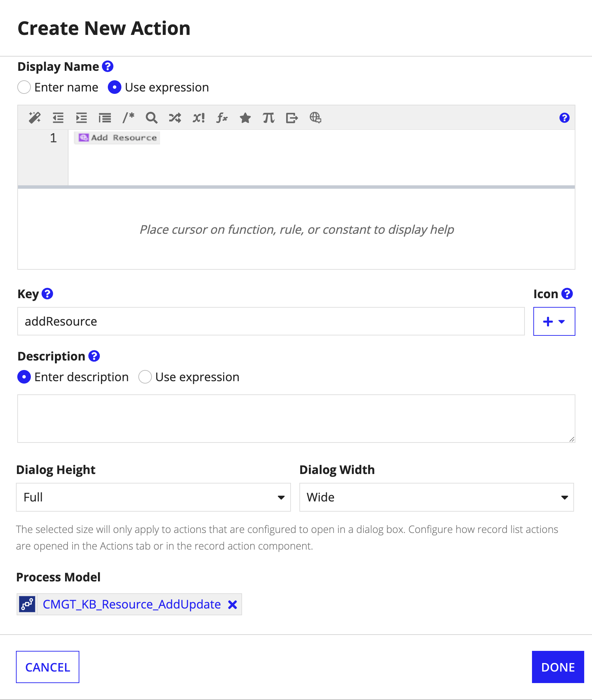
Task: Click the outdent icon in expression toolbar
Action: (x=58, y=118)
